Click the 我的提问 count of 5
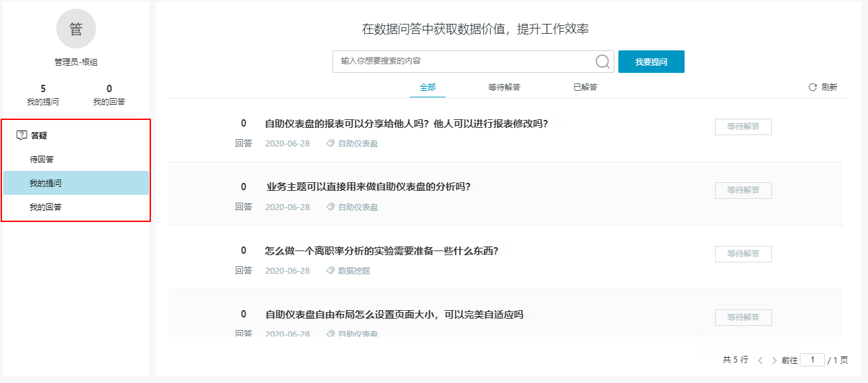Image resolution: width=868 pixels, height=383 pixels. (x=43, y=88)
